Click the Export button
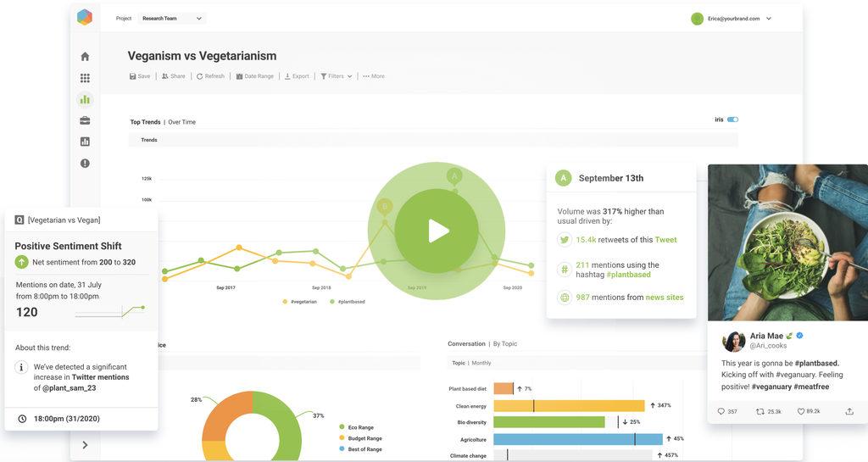Viewport: 868px width, 462px height. [297, 76]
